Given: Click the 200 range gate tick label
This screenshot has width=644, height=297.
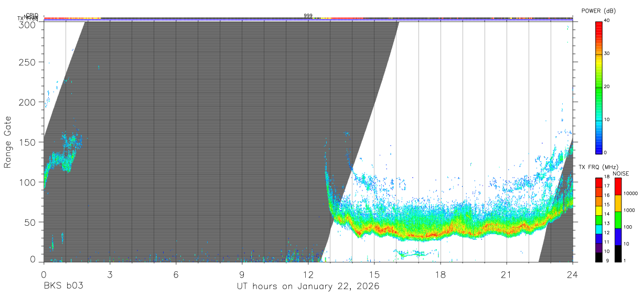Looking at the screenshot, I should (28, 102).
